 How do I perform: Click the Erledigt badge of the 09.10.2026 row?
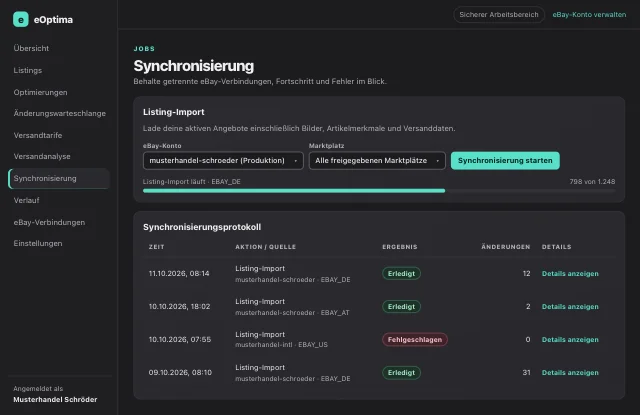(x=401, y=373)
